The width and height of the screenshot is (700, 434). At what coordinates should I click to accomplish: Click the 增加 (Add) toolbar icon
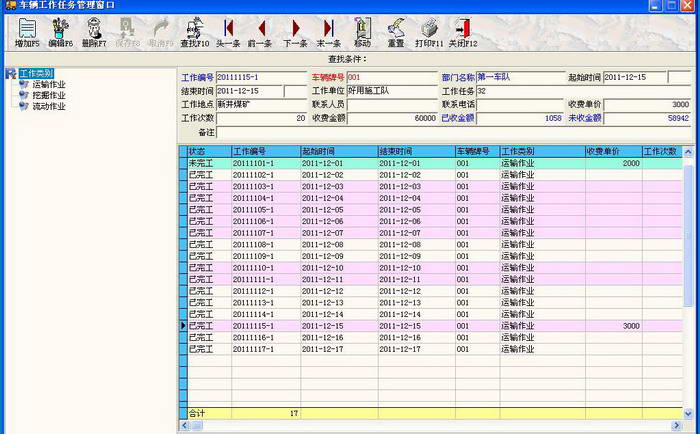click(26, 31)
